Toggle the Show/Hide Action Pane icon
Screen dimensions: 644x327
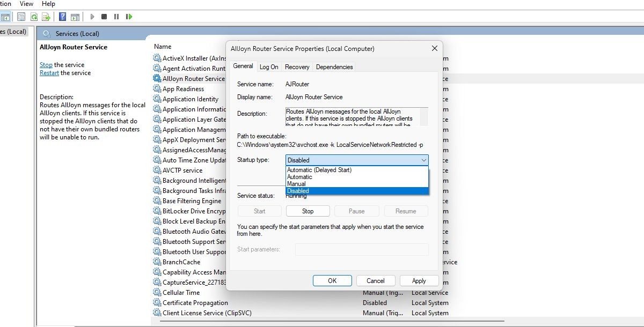[75, 17]
